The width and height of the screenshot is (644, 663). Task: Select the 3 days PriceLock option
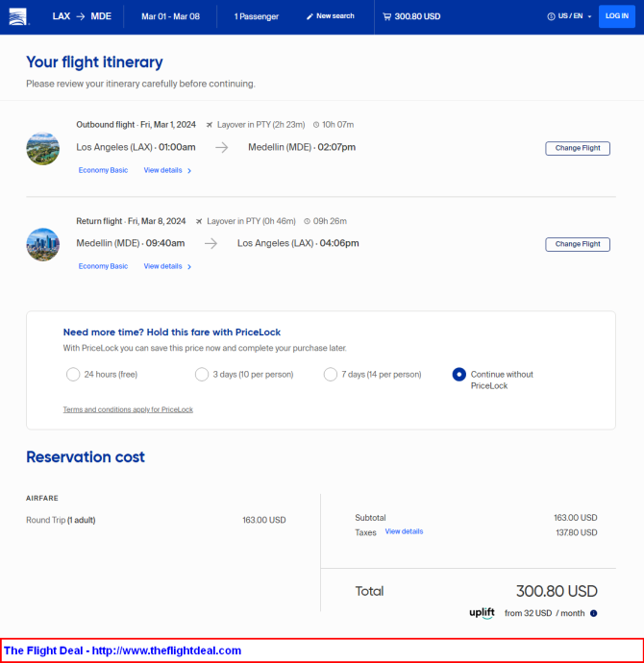point(202,374)
